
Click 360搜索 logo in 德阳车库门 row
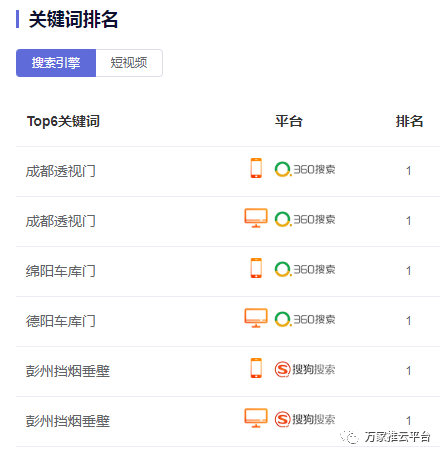305,319
